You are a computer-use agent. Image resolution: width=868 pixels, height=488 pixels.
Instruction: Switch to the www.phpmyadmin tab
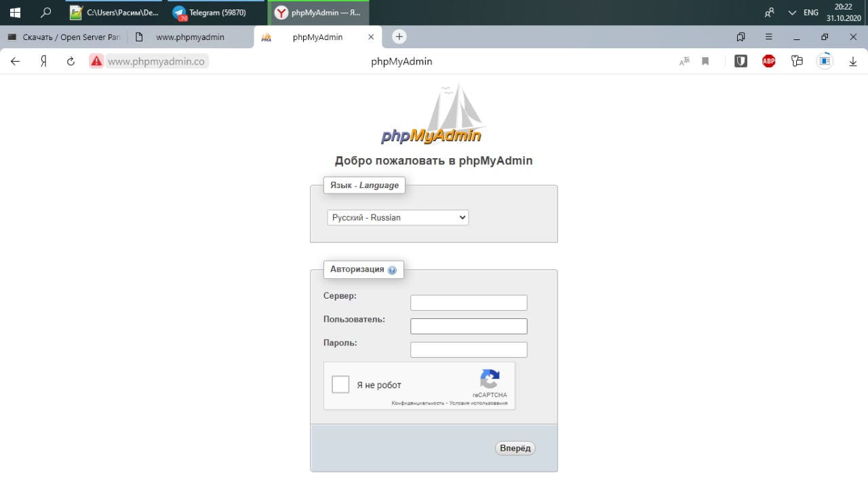190,37
